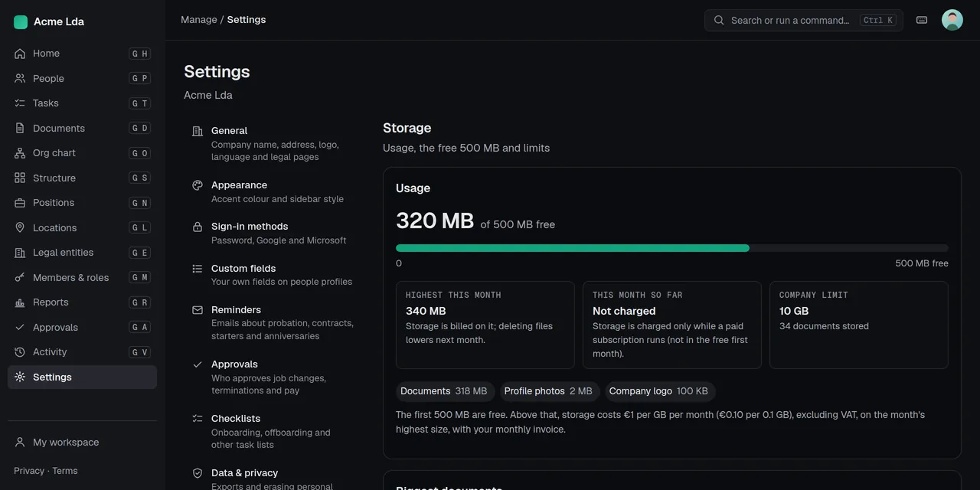Viewport: 980px width, 490px height.
Task: Click the Documents file icon in sidebar
Action: coord(20,128)
